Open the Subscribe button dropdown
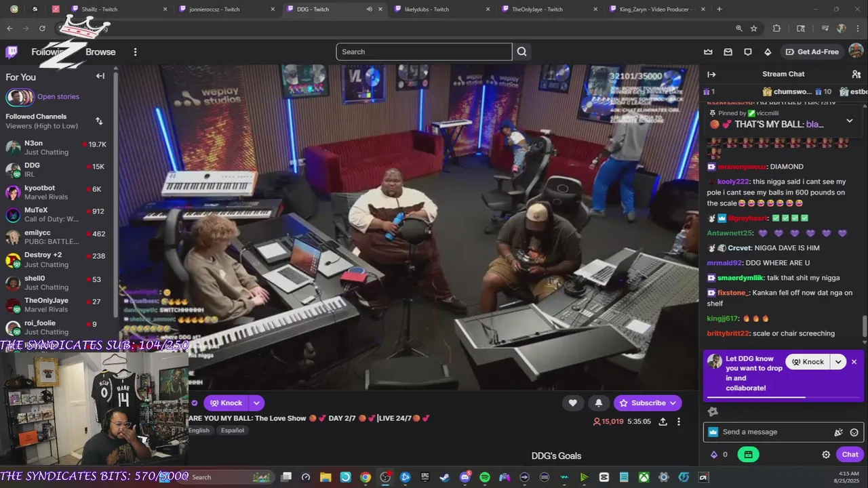 (673, 403)
